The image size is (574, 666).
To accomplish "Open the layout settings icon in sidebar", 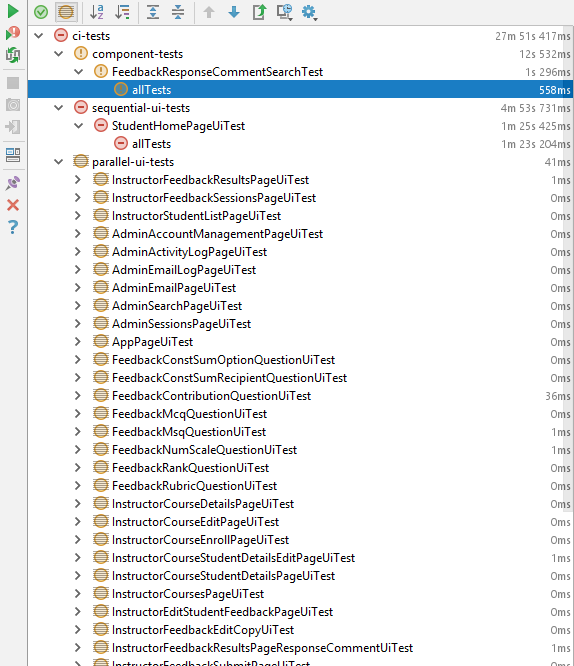I will click(13, 155).
